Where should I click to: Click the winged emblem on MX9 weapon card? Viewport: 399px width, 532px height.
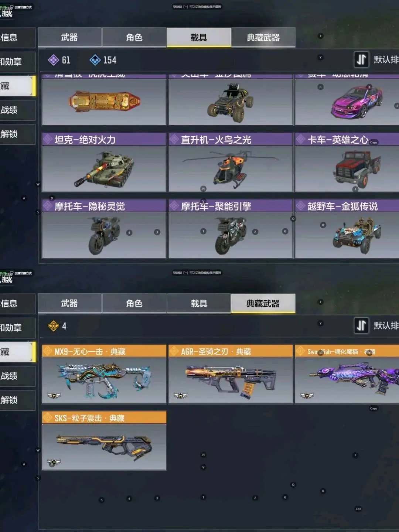pos(54,396)
